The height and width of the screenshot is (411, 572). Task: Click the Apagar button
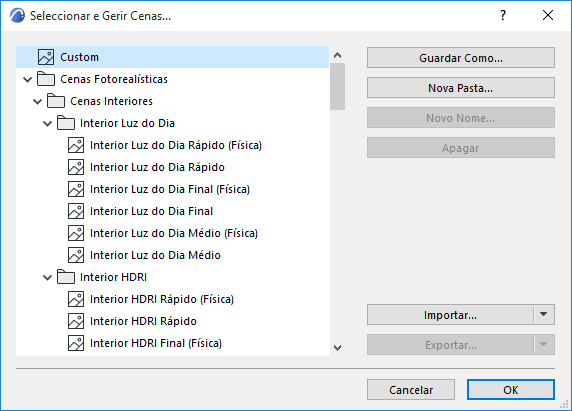(461, 148)
